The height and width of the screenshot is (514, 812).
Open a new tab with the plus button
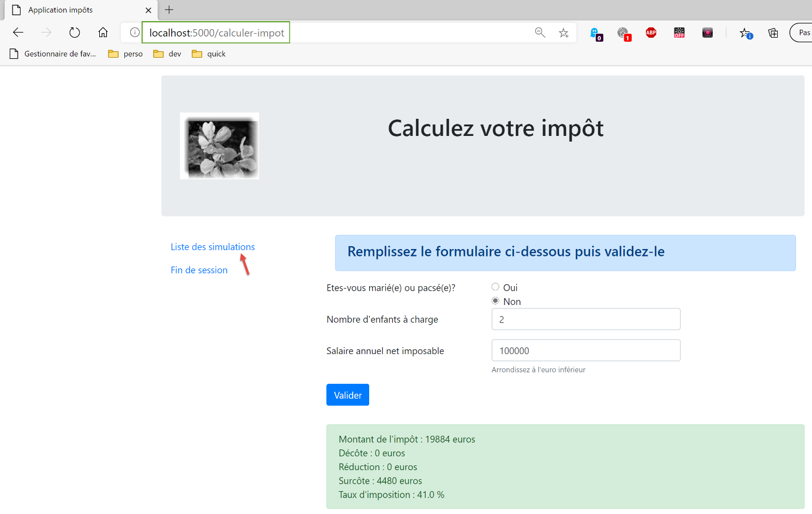(169, 10)
